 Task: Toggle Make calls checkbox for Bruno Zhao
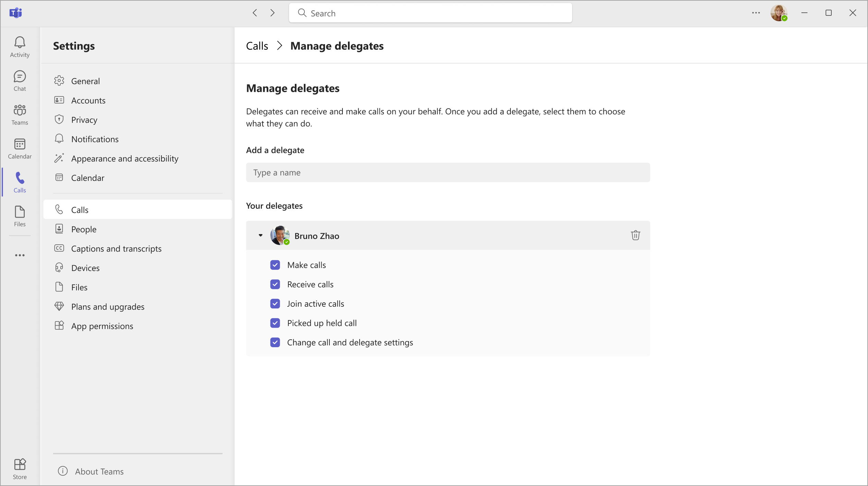(x=275, y=265)
